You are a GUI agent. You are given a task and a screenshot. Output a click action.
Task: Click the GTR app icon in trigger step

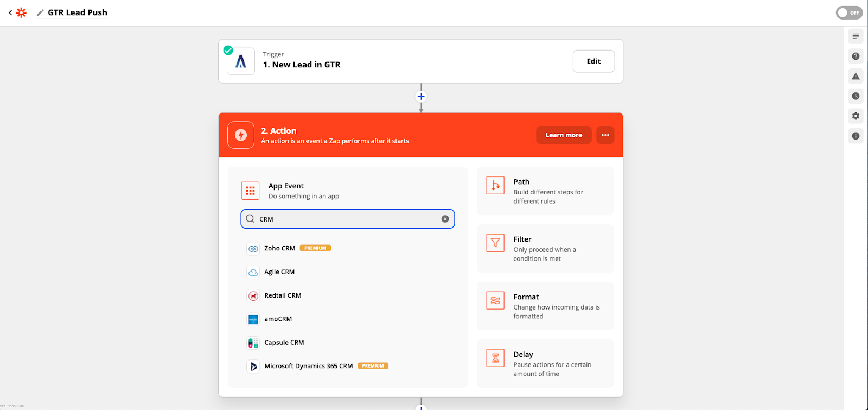point(241,61)
